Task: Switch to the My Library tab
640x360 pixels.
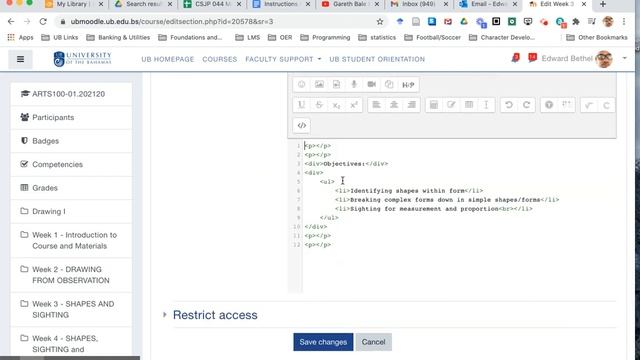Action: [73, 4]
